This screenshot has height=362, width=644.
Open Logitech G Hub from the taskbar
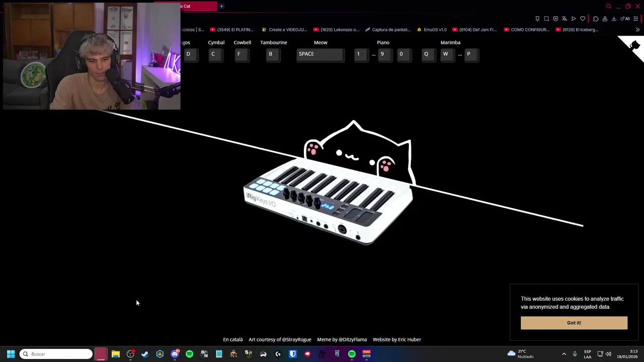278,354
